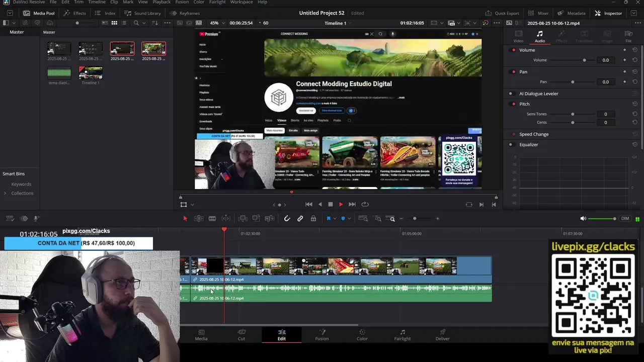
Task: Select the Timeline 1 thumbnail
Action: coord(91,73)
